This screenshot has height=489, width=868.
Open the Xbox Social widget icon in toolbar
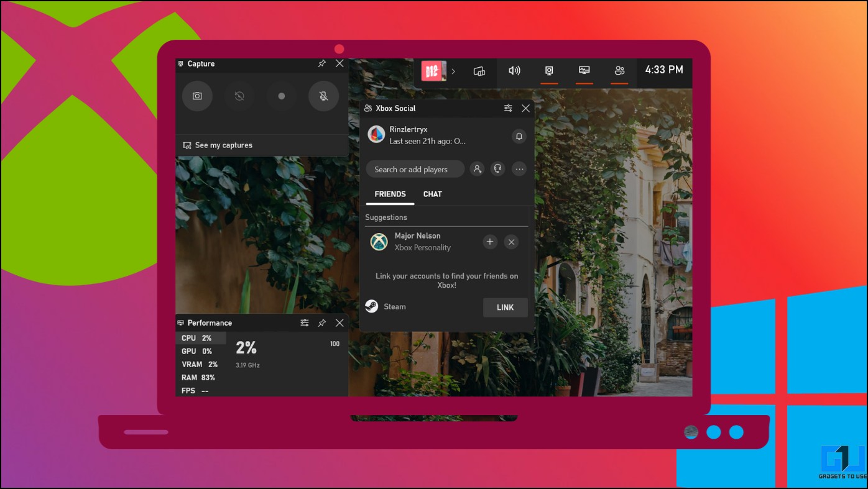(619, 70)
